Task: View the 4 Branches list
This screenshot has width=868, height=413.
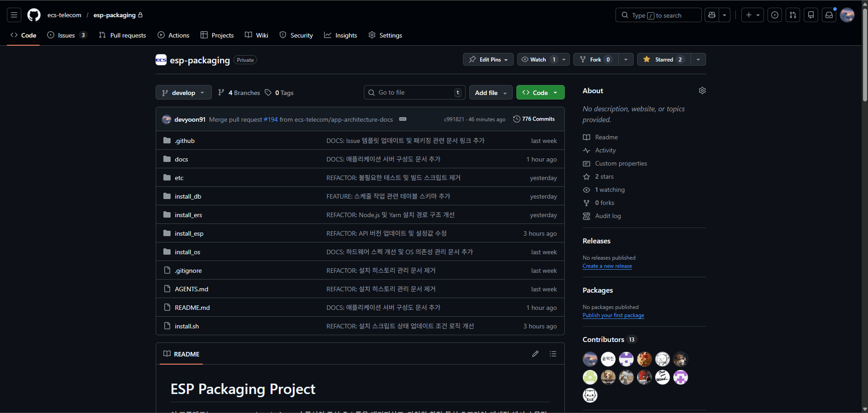Action: (239, 92)
